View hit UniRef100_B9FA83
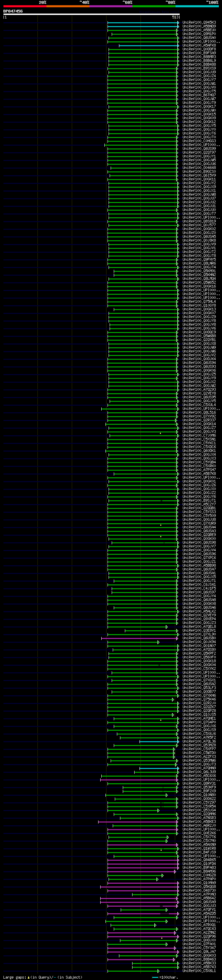 click(199, 867)
